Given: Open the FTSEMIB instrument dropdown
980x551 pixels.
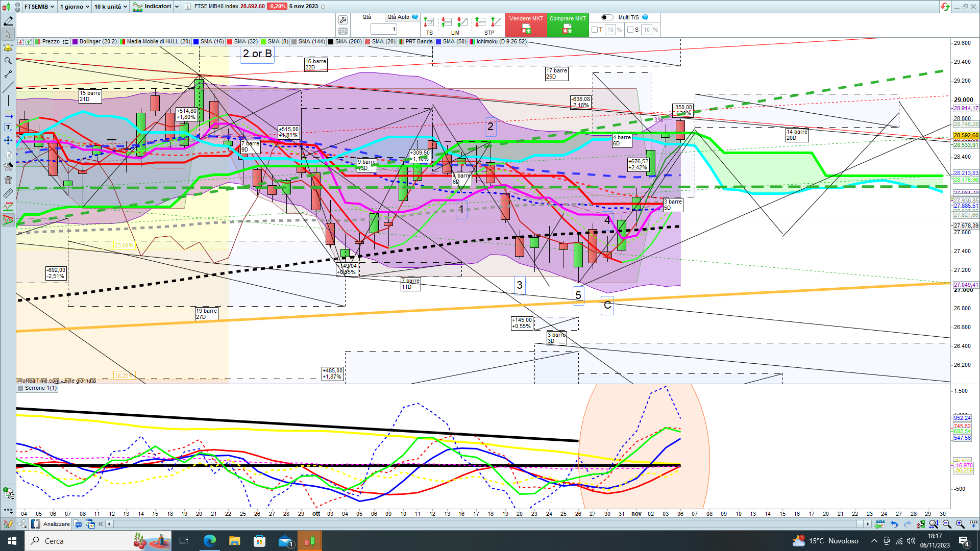Looking at the screenshot, I should click(x=39, y=7).
